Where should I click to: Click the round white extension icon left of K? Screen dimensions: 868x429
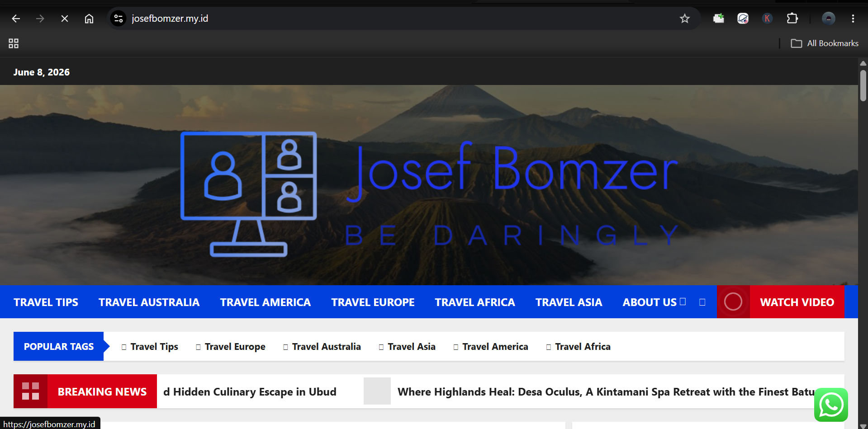(x=743, y=19)
